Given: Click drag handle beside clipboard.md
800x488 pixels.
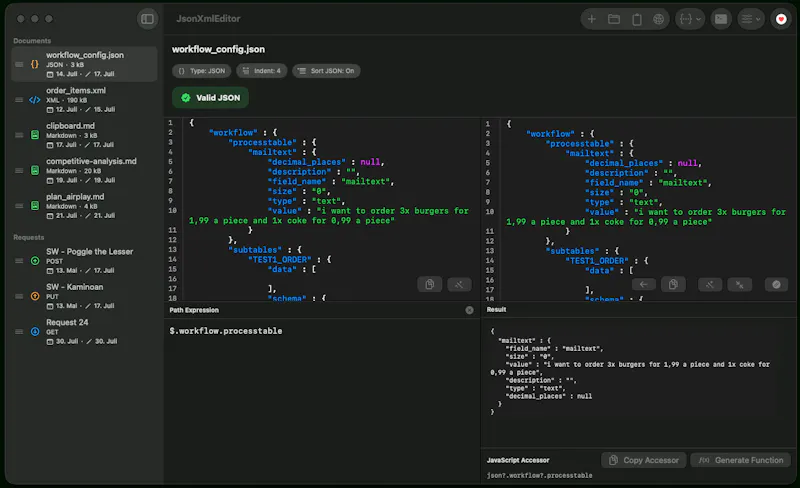Looking at the screenshot, I should (19, 135).
